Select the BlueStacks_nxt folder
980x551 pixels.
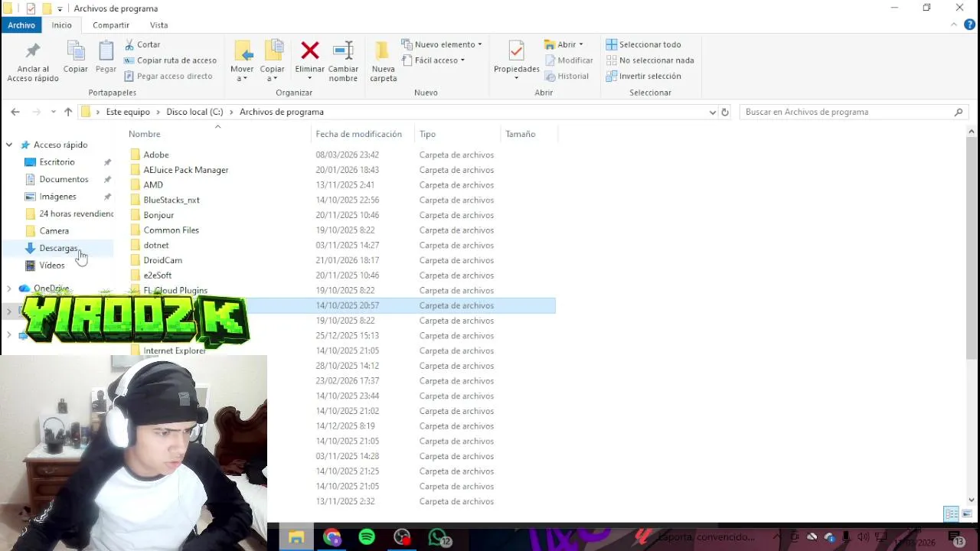171,200
